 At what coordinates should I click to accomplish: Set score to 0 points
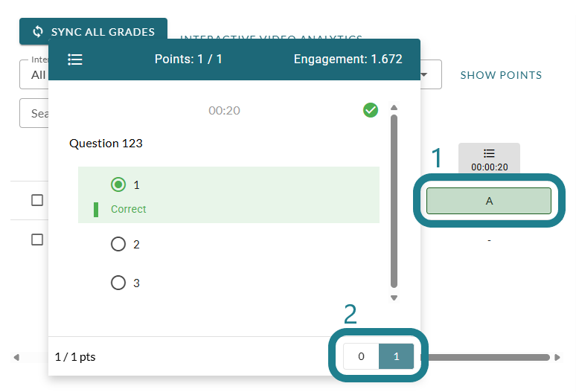[361, 356]
